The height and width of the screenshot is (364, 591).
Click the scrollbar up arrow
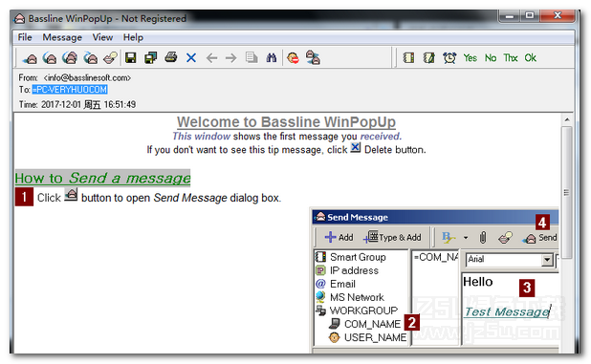(x=567, y=119)
